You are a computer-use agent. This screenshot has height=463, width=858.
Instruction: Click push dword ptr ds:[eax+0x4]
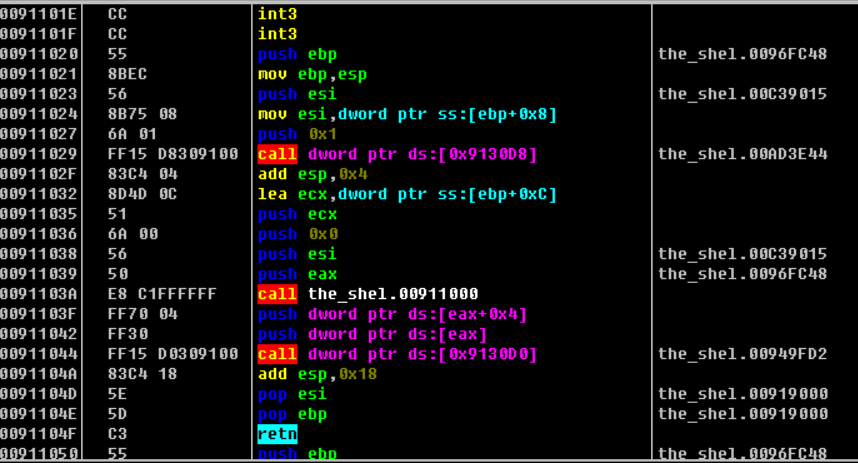[392, 314]
